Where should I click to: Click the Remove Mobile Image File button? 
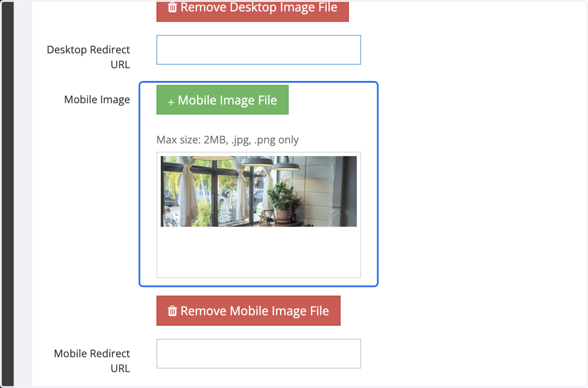(x=248, y=311)
